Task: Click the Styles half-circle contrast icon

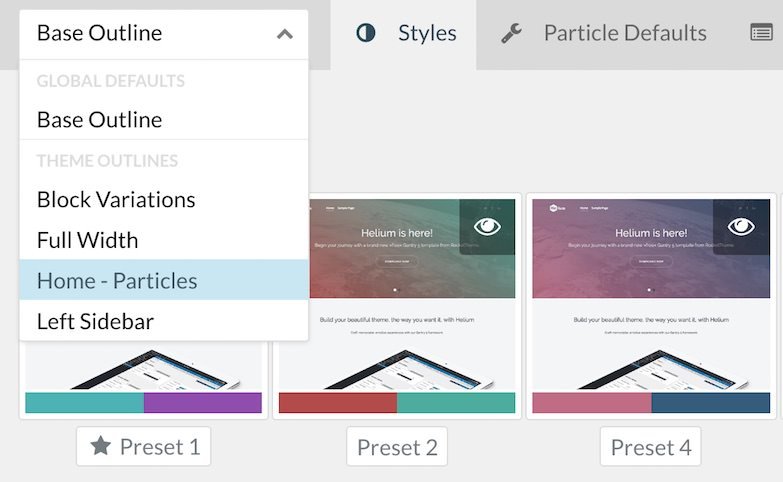Action: (x=366, y=33)
